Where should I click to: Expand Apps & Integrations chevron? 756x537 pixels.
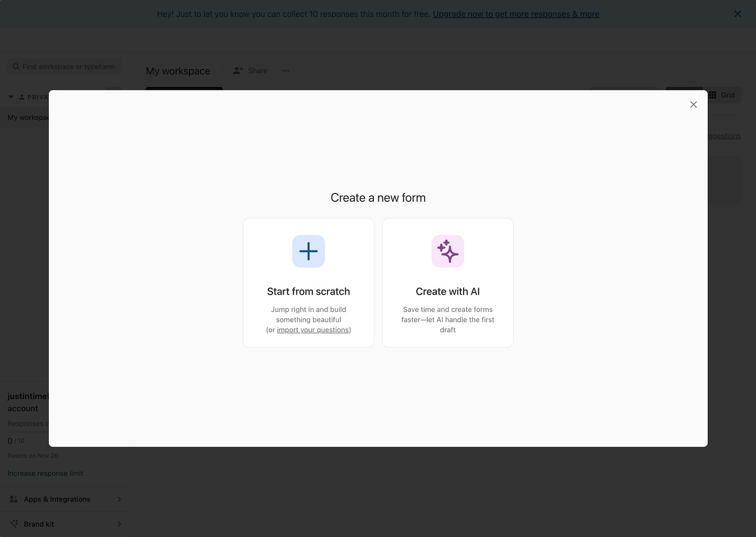pos(119,499)
